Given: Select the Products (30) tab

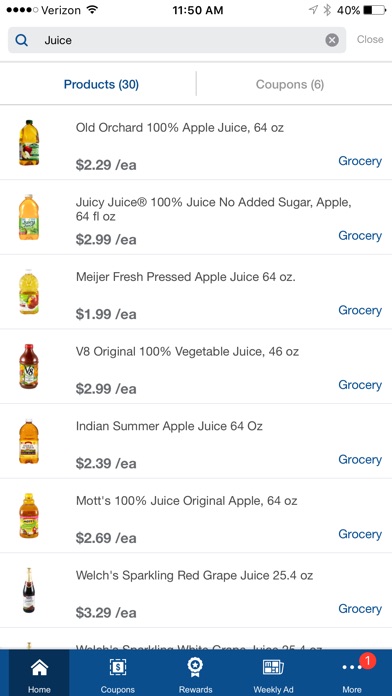Looking at the screenshot, I should tap(101, 84).
